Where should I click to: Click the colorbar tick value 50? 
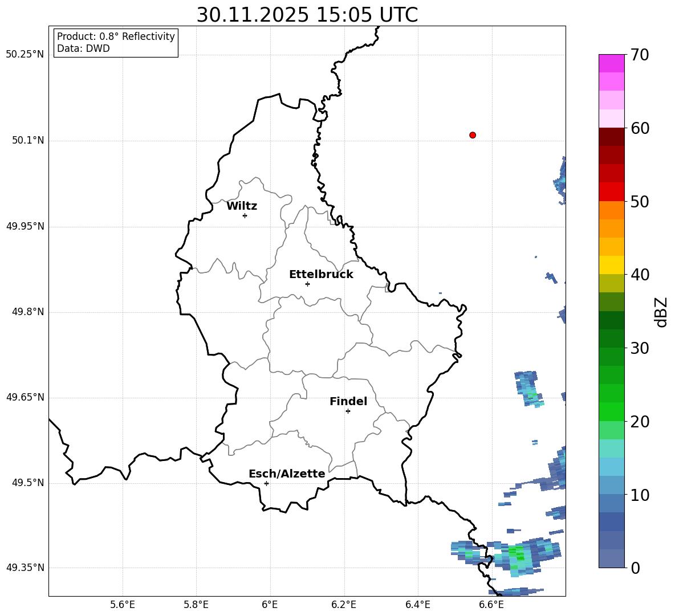[x=640, y=201]
